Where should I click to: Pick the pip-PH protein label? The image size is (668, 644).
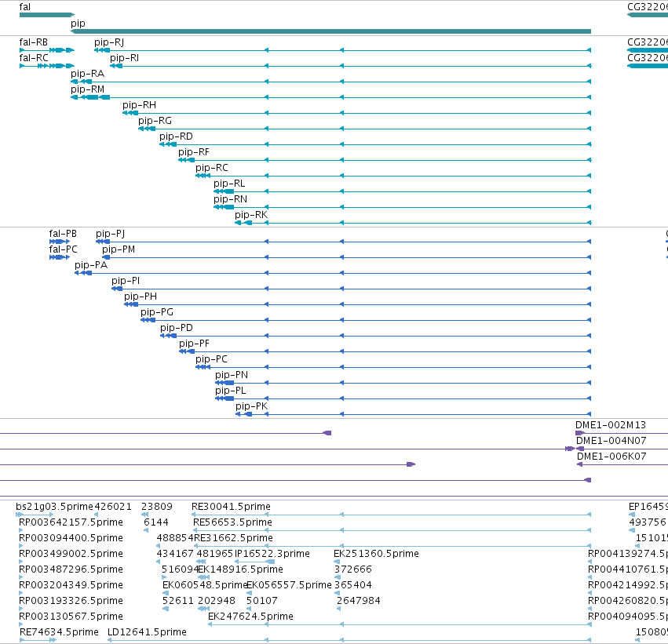click(x=141, y=297)
